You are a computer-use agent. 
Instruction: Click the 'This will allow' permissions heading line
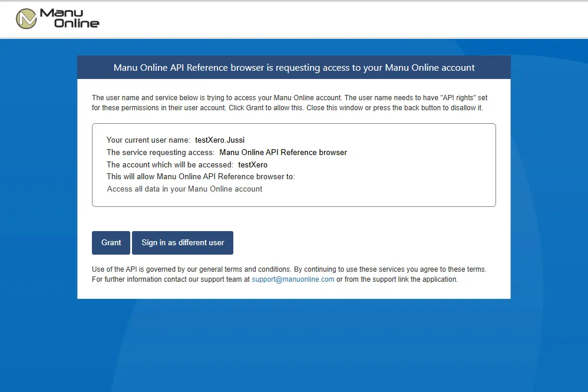point(200,177)
